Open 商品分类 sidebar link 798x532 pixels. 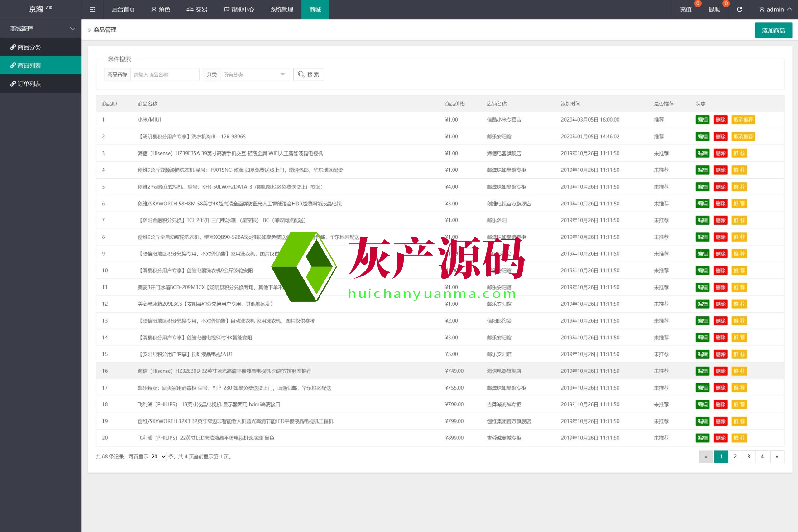[29, 47]
